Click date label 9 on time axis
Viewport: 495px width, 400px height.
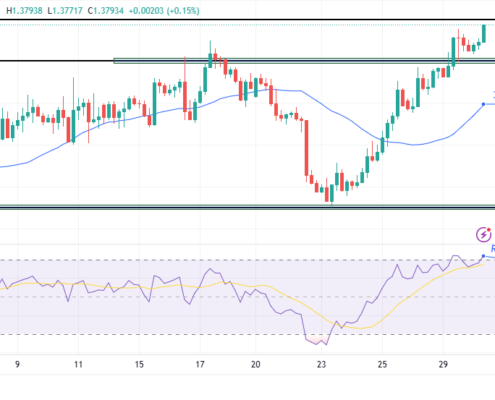point(17,364)
